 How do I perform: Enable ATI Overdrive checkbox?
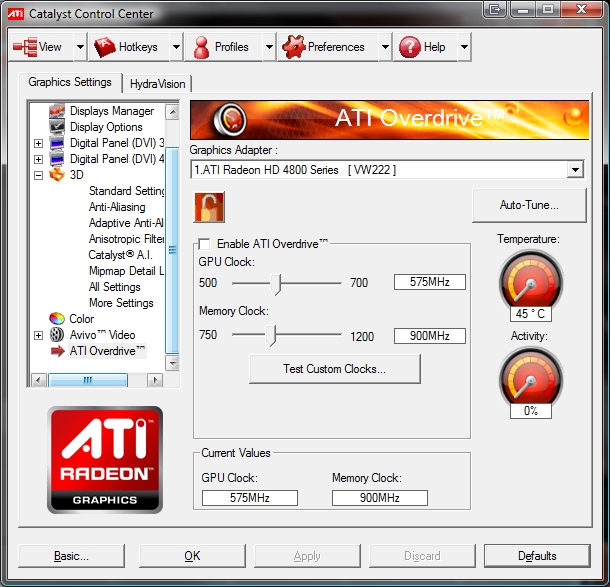click(204, 244)
